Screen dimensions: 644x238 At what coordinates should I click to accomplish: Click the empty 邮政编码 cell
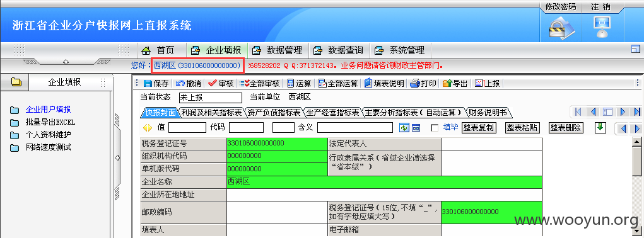coord(277,212)
